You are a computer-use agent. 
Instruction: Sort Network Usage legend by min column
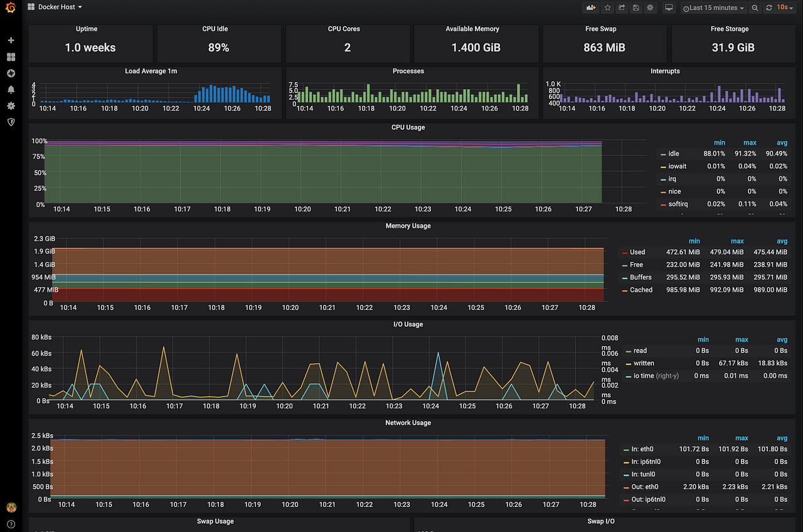(x=703, y=438)
